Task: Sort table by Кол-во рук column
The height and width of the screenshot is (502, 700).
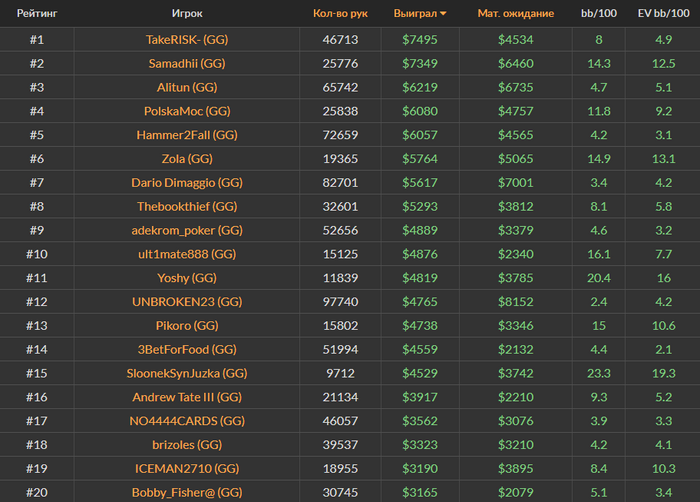Action: [x=340, y=14]
